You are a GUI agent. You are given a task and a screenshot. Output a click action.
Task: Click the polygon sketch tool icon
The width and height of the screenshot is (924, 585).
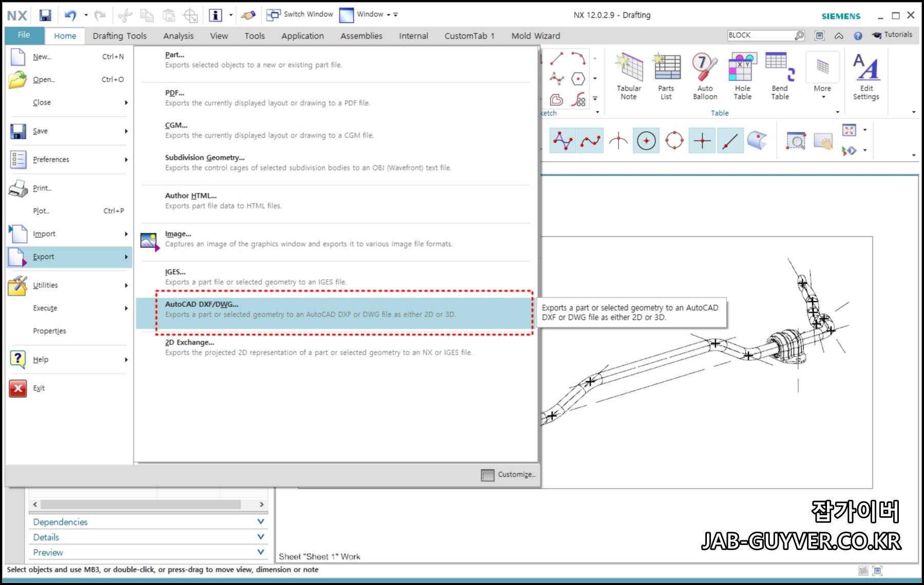pos(579,79)
